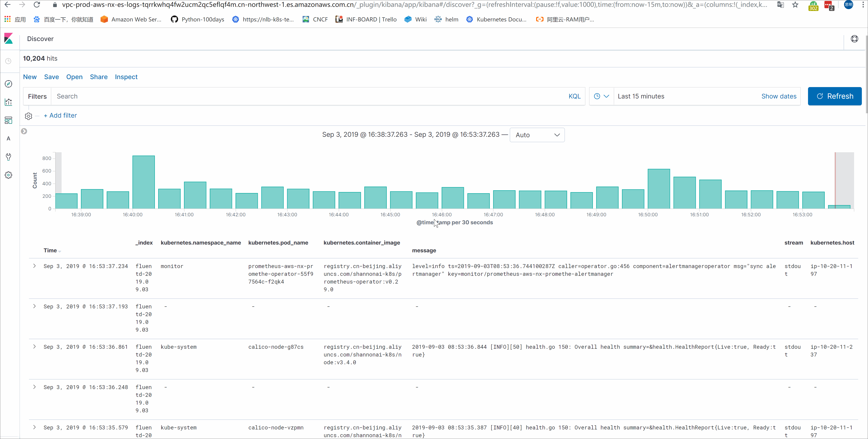The width and height of the screenshot is (868, 439).
Task: Click the kubernetes.namespace_name column header
Action: click(201, 243)
